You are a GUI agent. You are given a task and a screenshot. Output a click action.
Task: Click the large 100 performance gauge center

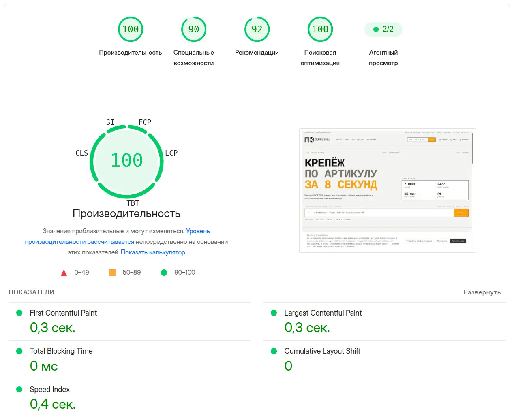coord(126,161)
